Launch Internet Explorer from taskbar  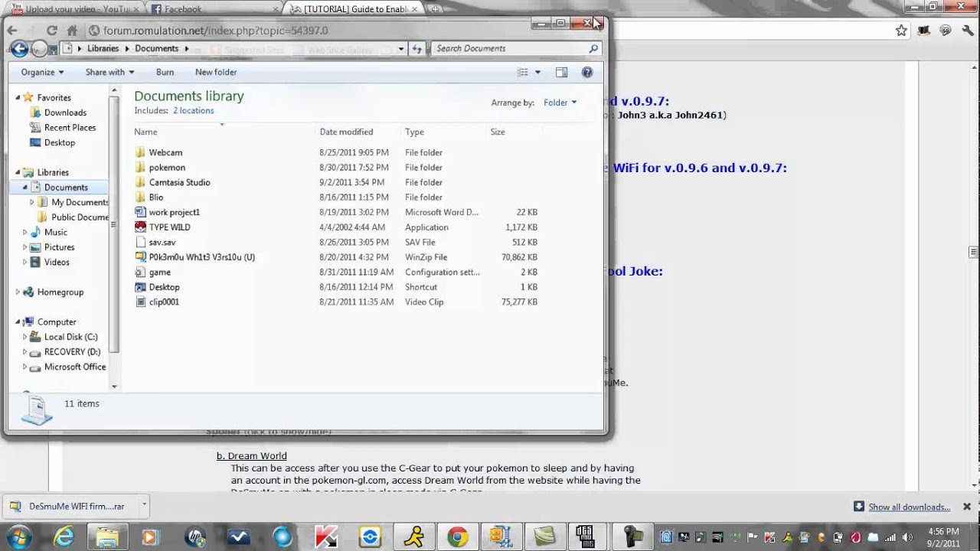point(64,536)
